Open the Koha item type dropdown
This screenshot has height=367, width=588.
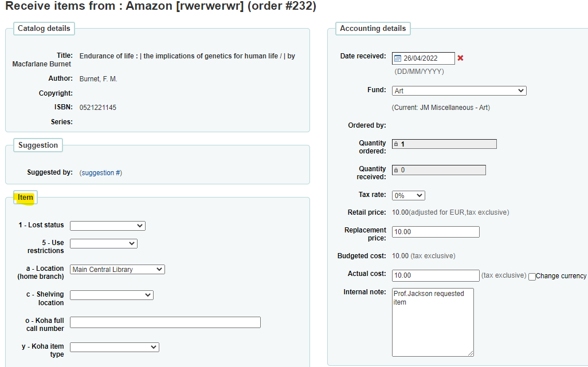tap(114, 347)
